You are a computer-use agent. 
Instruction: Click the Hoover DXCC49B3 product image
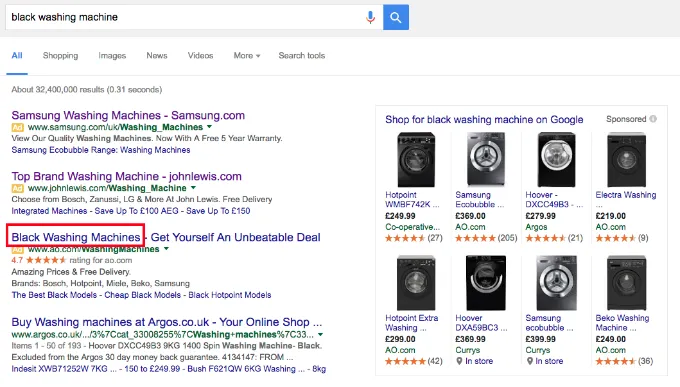[x=556, y=160]
